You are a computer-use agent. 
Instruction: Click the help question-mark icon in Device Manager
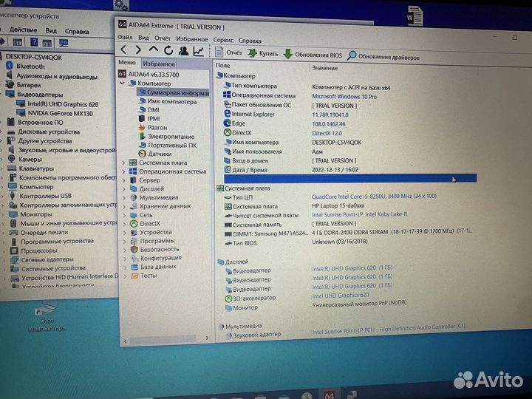click(x=34, y=42)
